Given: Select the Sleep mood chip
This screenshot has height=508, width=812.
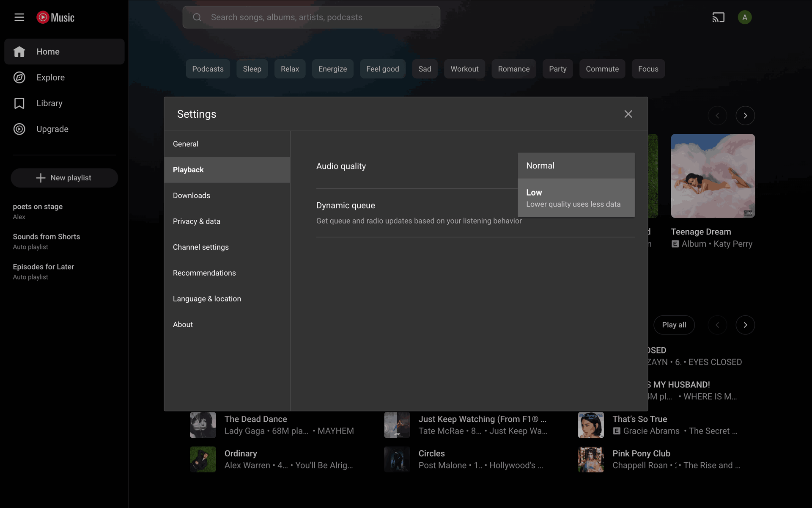Looking at the screenshot, I should click(x=252, y=69).
